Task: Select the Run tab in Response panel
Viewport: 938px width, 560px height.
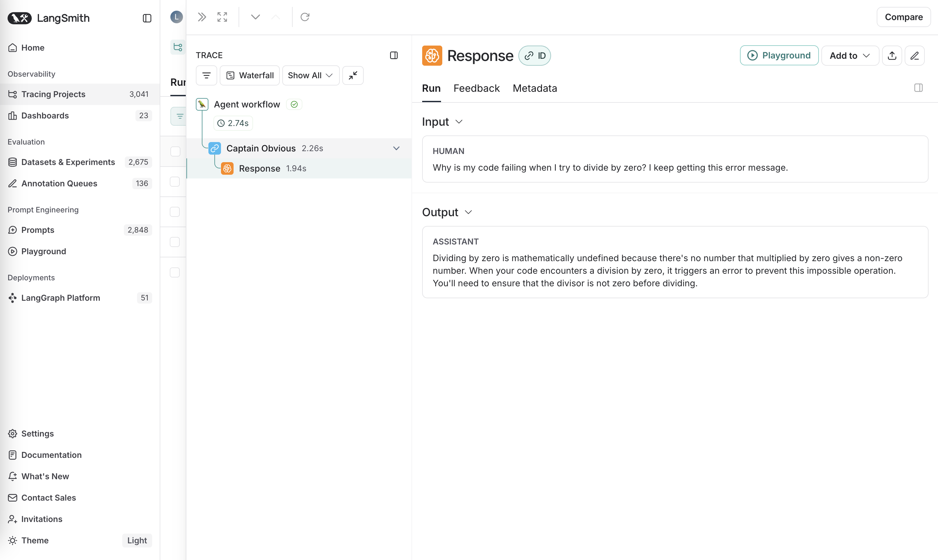Action: (431, 88)
